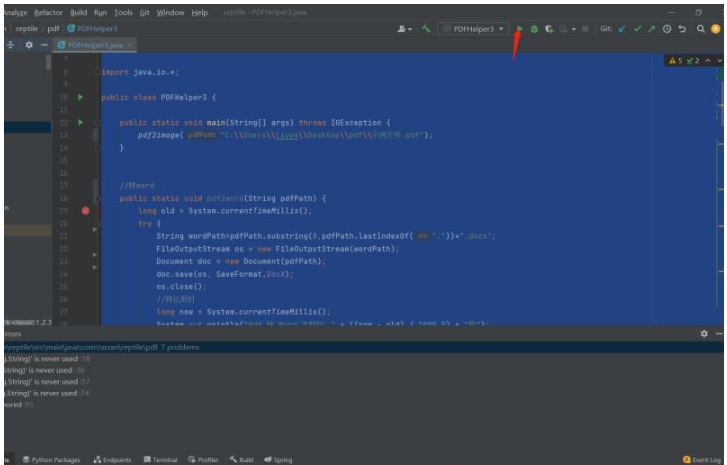Toggle breakpoint on line 19
This screenshot has height=465, width=727.
point(85,210)
